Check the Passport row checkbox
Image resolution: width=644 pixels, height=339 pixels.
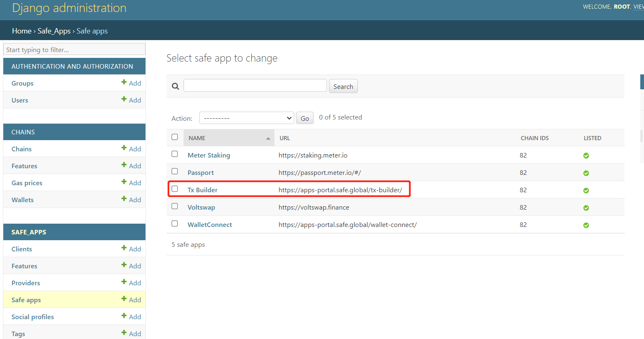[174, 171]
